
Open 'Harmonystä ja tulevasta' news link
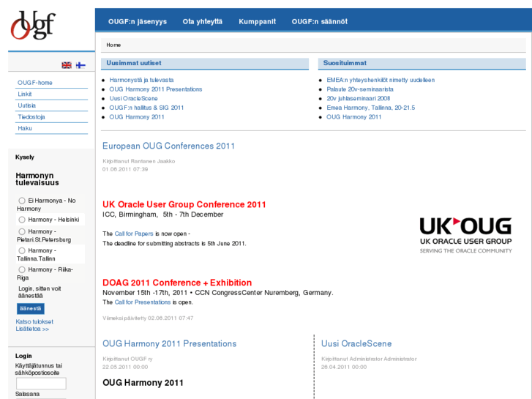[x=141, y=80]
